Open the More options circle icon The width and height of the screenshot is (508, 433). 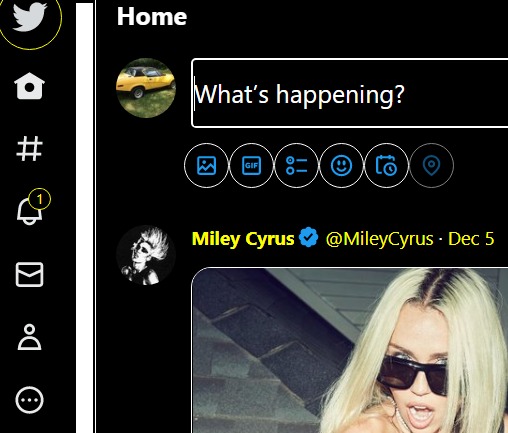pos(29,400)
